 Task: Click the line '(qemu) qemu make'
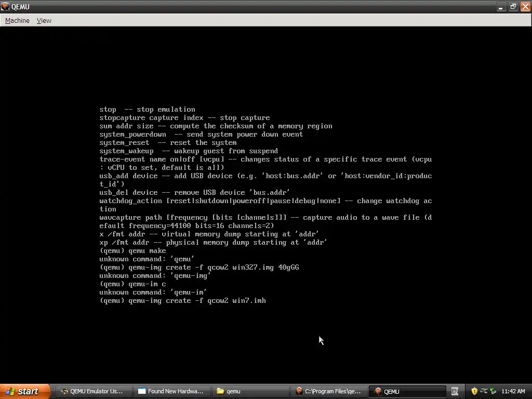132,251
